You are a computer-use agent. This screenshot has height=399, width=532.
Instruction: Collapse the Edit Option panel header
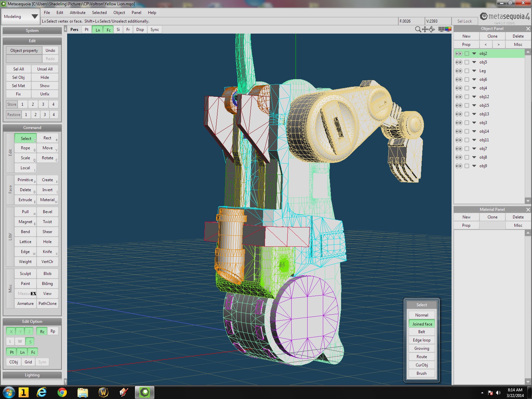tap(32, 322)
